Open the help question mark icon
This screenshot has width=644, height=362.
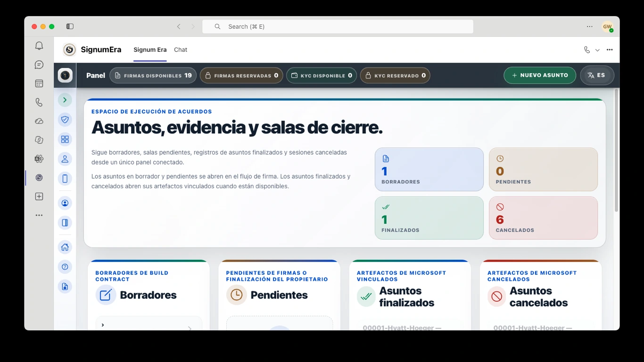(x=65, y=267)
